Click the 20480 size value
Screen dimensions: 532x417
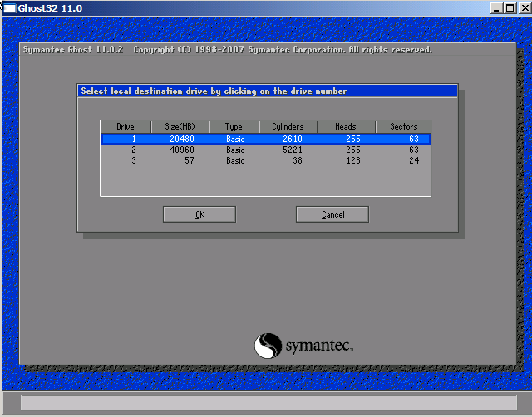[x=182, y=139]
